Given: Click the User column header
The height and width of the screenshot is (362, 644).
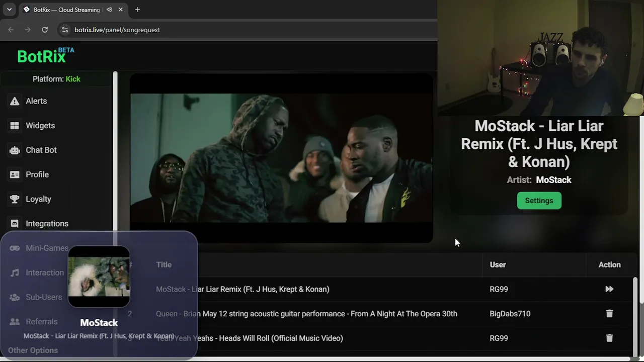Looking at the screenshot, I should [x=498, y=264].
